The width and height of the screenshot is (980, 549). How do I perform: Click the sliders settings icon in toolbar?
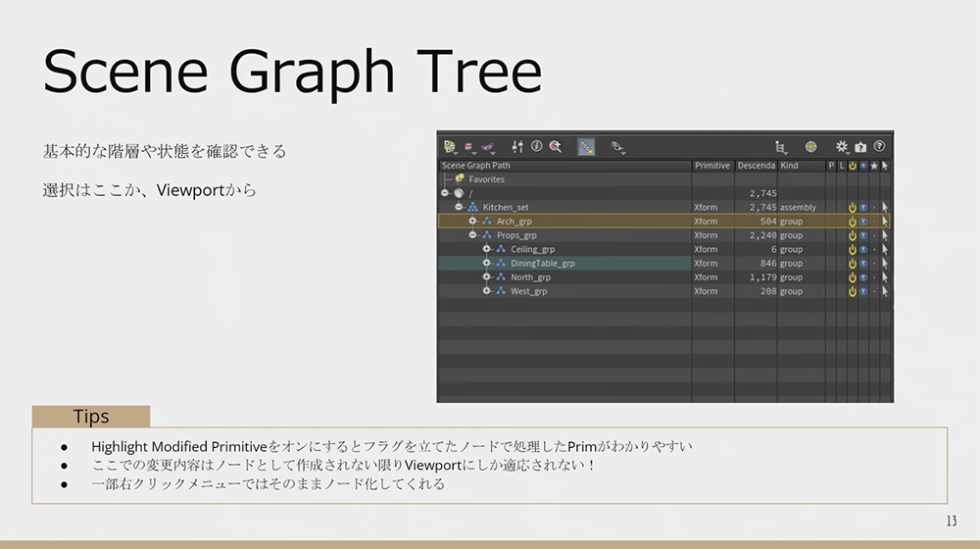(517, 147)
